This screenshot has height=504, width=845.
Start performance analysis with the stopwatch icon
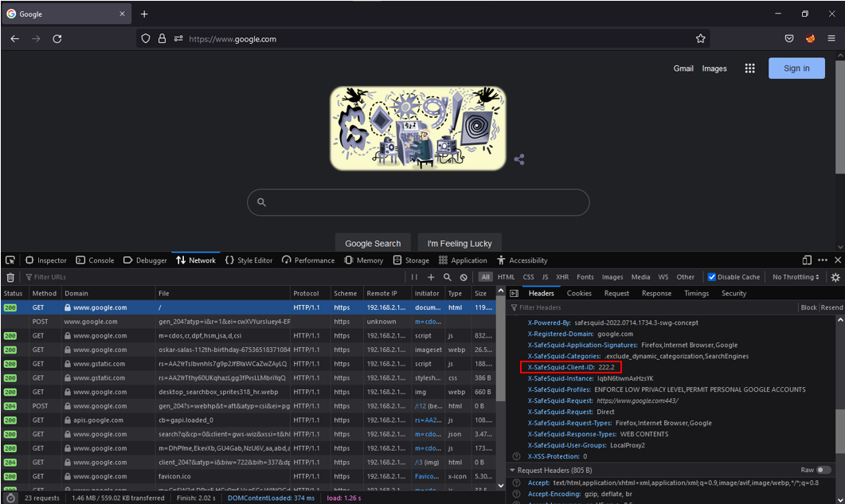pos(11,498)
